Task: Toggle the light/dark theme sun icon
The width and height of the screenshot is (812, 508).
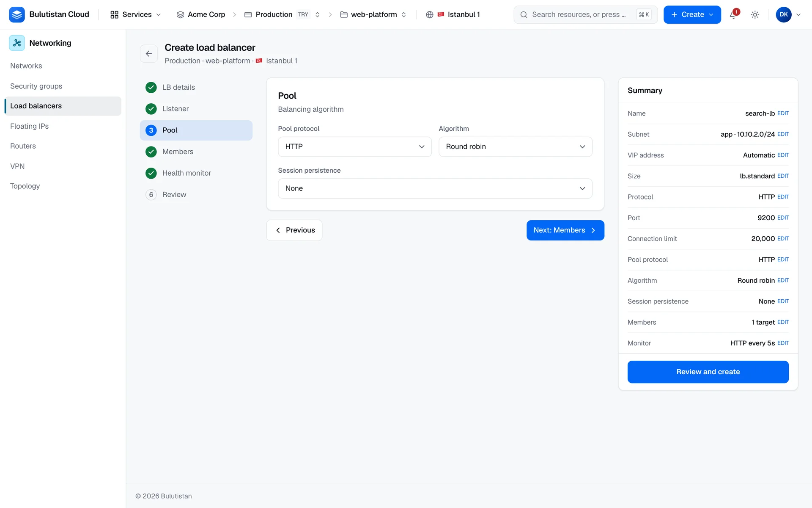Action: [755, 15]
